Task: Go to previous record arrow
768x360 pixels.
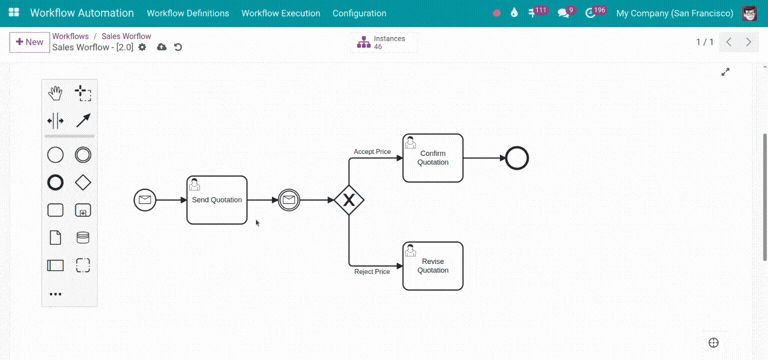Action: click(x=729, y=42)
